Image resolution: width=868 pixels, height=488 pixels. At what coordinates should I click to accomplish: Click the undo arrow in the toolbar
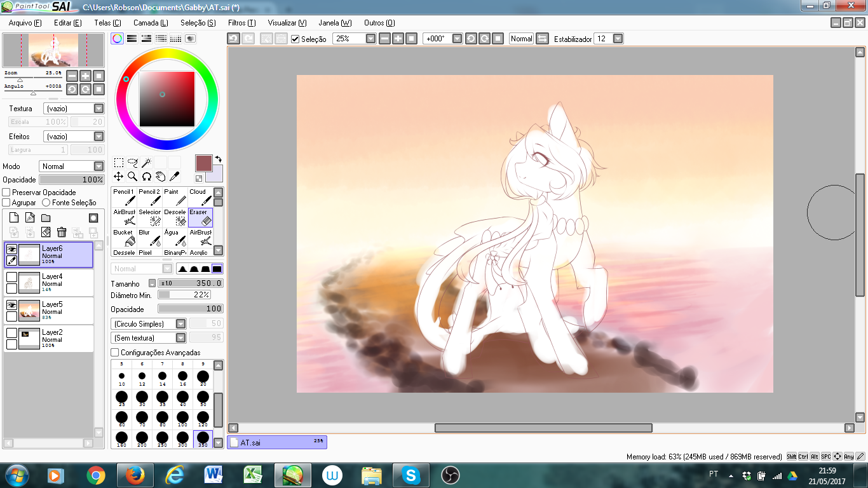tap(233, 39)
